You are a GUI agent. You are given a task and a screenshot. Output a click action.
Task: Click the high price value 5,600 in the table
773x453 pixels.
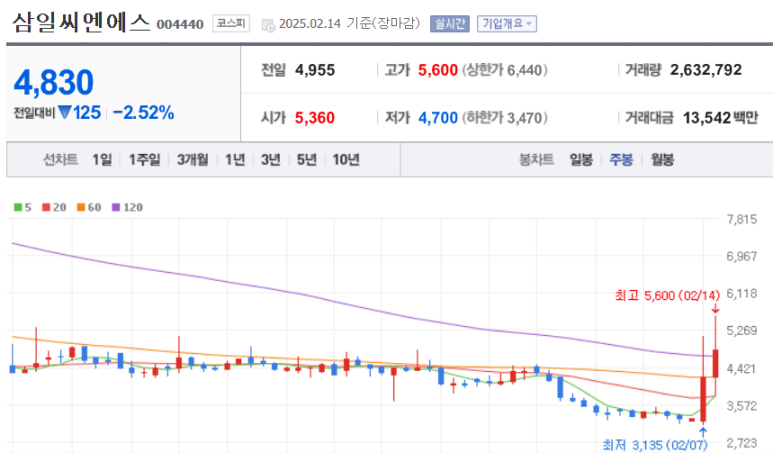point(438,70)
